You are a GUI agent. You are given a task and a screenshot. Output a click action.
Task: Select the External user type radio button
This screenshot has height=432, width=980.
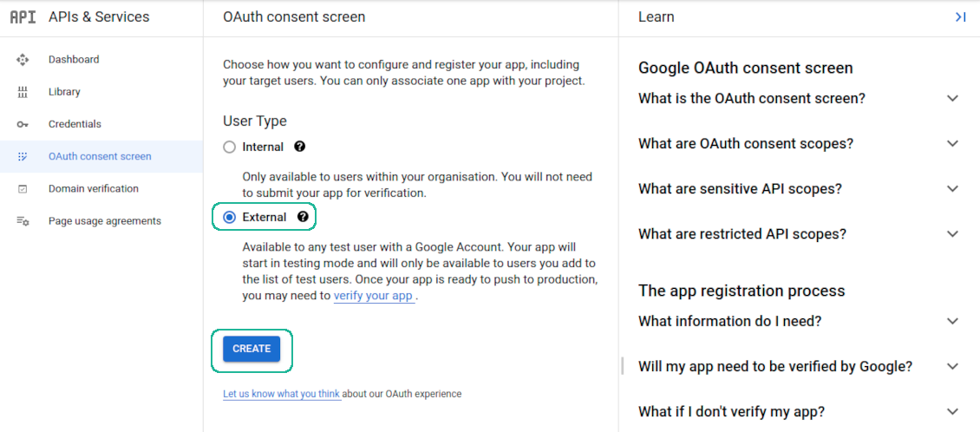(230, 217)
